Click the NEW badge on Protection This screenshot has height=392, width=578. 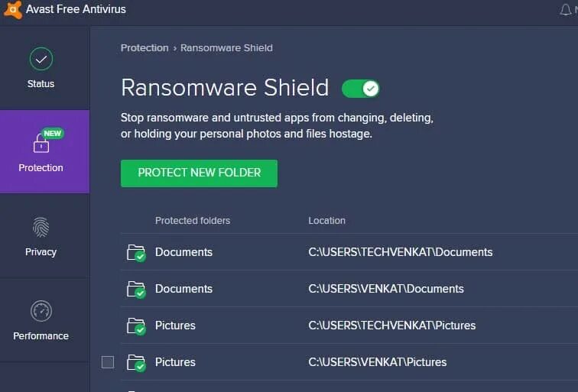point(52,134)
